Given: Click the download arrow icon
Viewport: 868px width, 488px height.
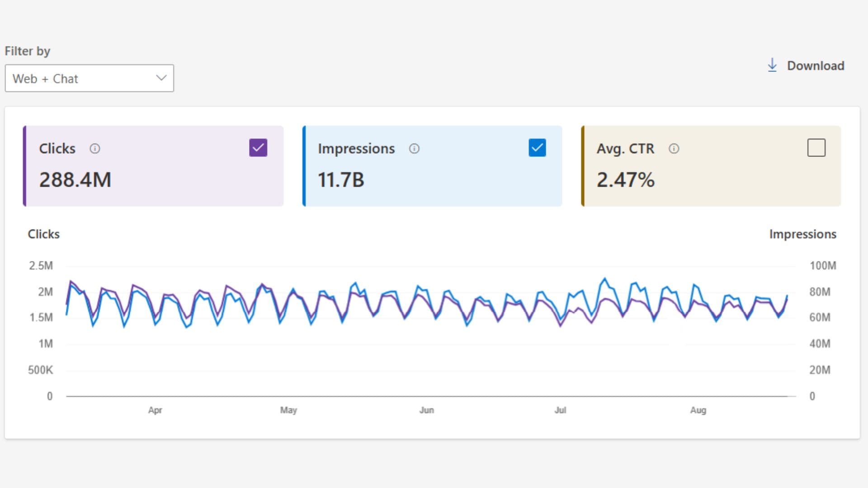Looking at the screenshot, I should click(772, 66).
